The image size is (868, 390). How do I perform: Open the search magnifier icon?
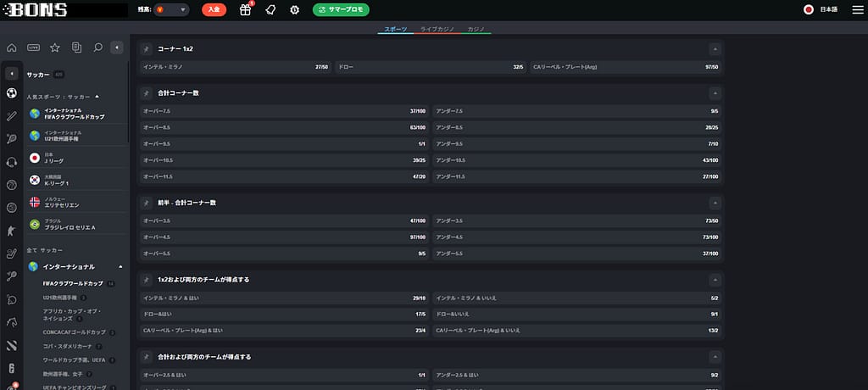tap(98, 47)
